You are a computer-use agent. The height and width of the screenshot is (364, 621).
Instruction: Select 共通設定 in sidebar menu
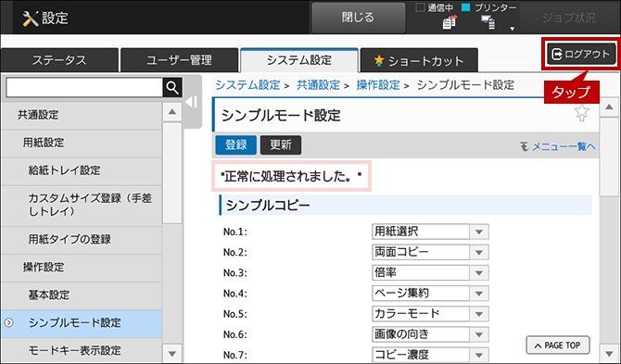[82, 115]
